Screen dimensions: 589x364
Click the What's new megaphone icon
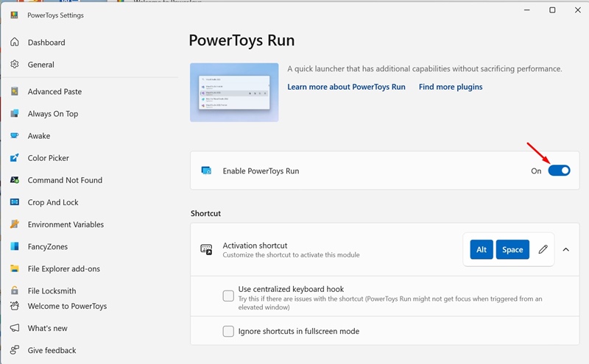[x=14, y=328]
